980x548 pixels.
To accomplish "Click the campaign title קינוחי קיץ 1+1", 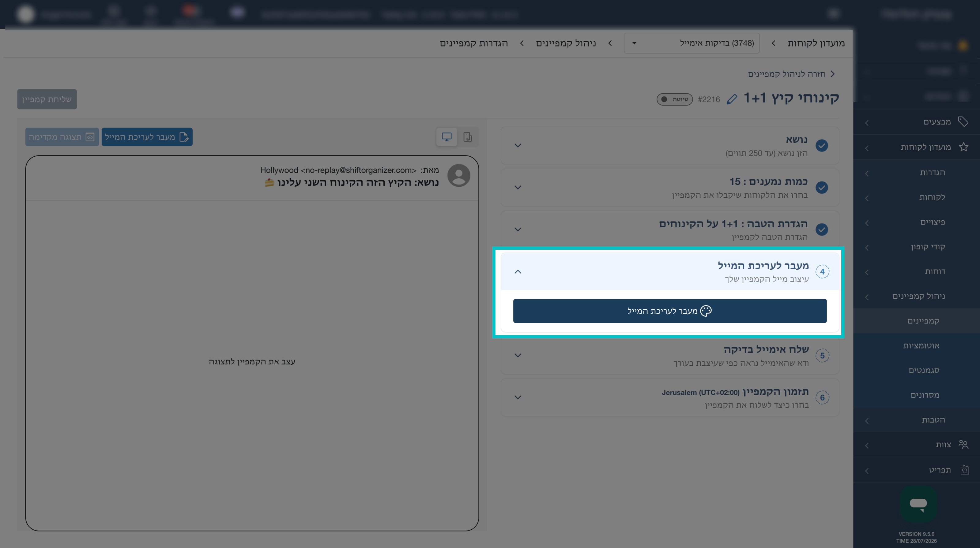I will [x=791, y=98].
